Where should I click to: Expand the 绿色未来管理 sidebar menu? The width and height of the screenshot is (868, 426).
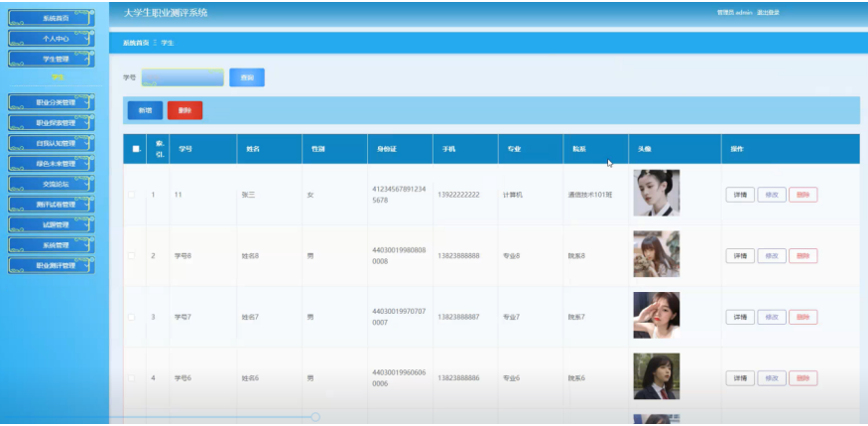(x=51, y=164)
